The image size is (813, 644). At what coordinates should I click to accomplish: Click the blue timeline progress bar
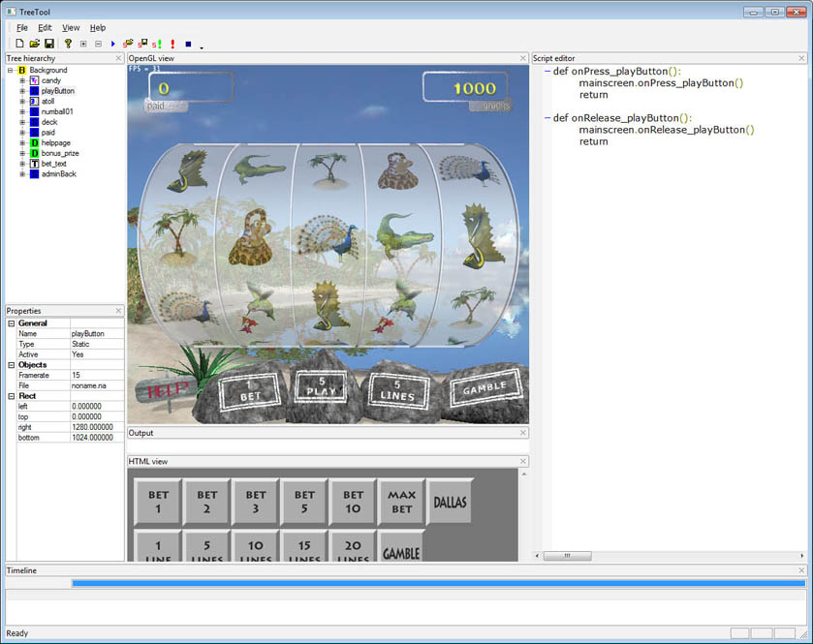click(438, 583)
